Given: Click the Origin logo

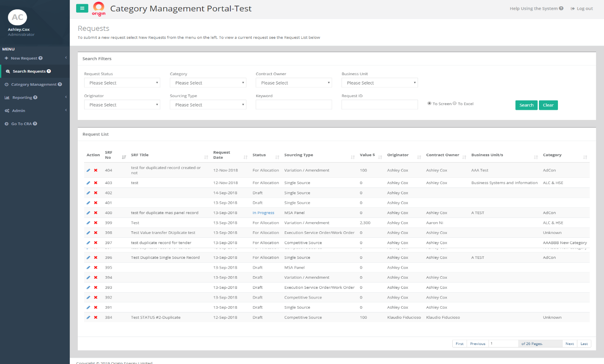Looking at the screenshot, I should pyautogui.click(x=98, y=9).
